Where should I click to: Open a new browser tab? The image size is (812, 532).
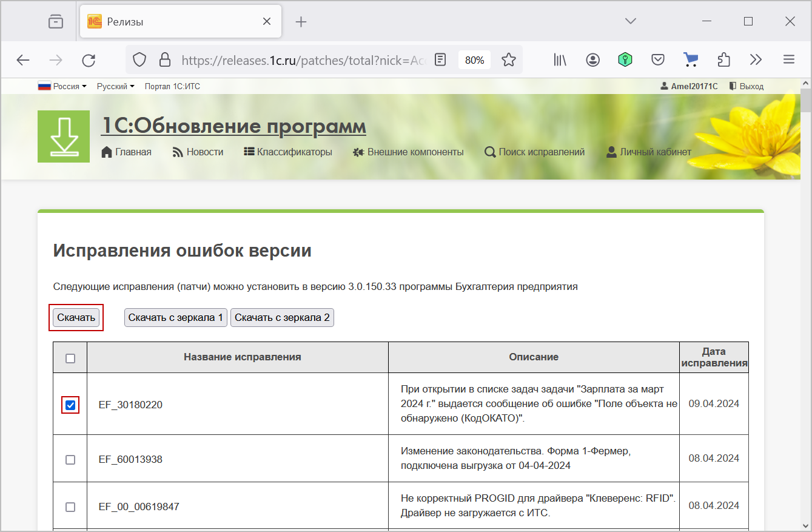pos(301,22)
